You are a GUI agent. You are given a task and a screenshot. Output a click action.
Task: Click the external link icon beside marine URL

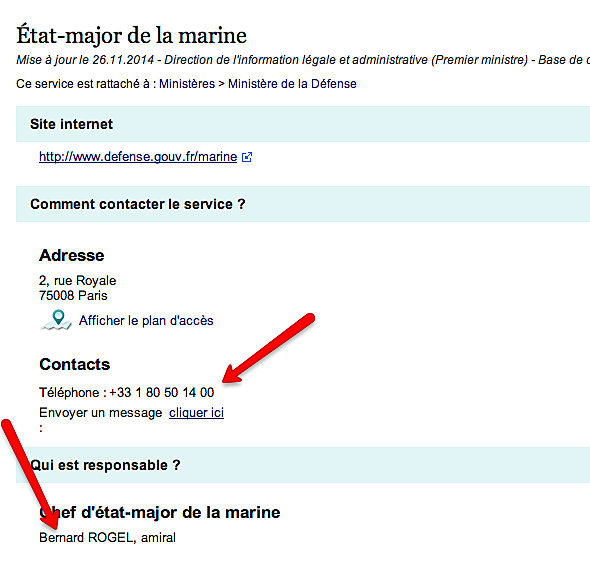tap(247, 157)
